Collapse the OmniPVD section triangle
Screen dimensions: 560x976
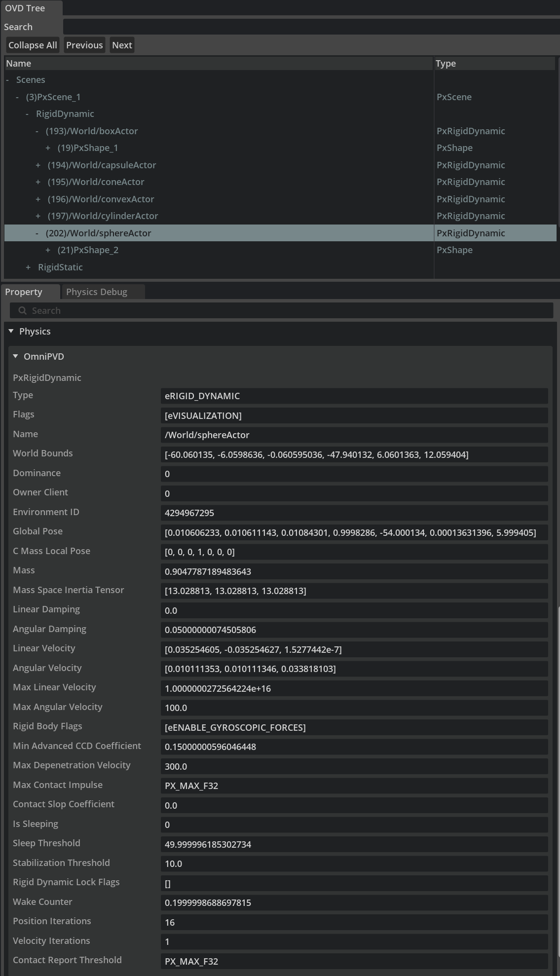(x=15, y=356)
